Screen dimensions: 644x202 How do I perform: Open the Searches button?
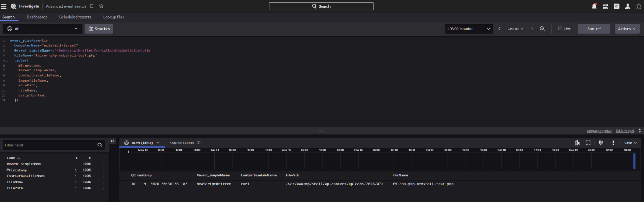[99, 29]
